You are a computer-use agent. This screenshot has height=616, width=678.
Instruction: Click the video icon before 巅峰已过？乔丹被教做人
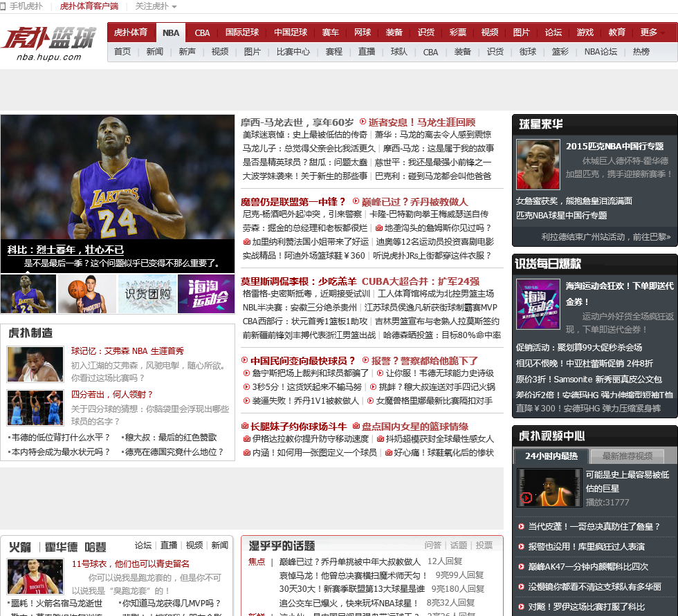pyautogui.click(x=356, y=201)
